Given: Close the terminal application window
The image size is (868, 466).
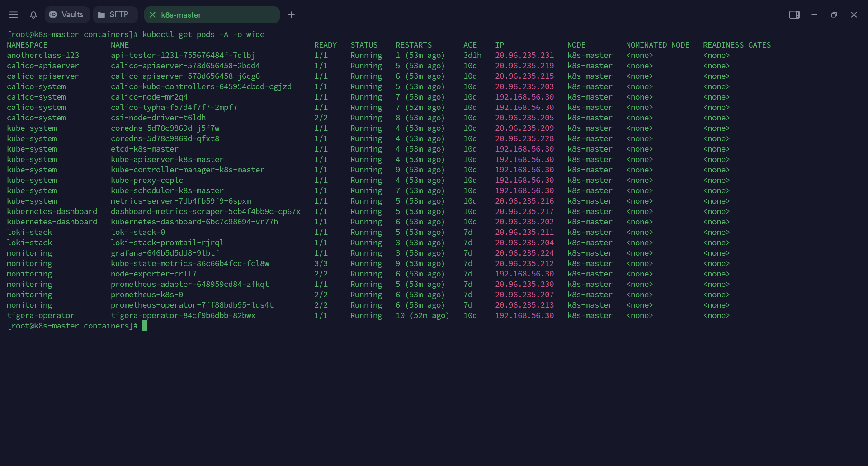Looking at the screenshot, I should 854,15.
